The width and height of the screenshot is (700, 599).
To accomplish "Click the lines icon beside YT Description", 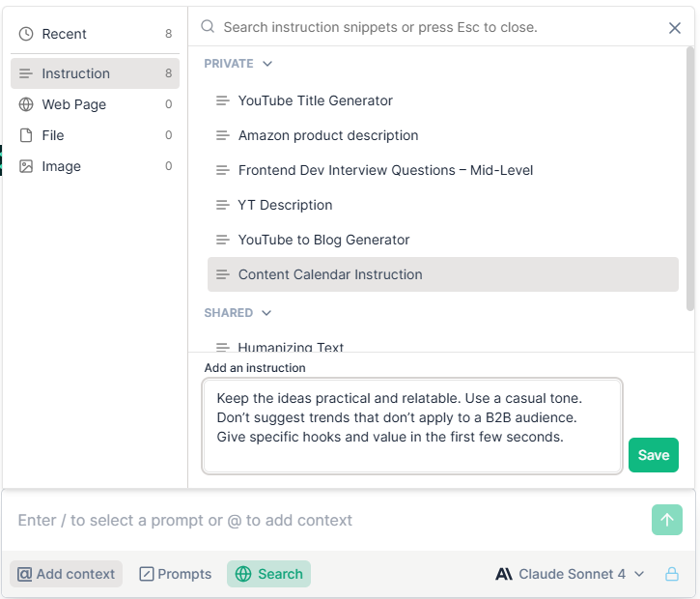I will 222,205.
